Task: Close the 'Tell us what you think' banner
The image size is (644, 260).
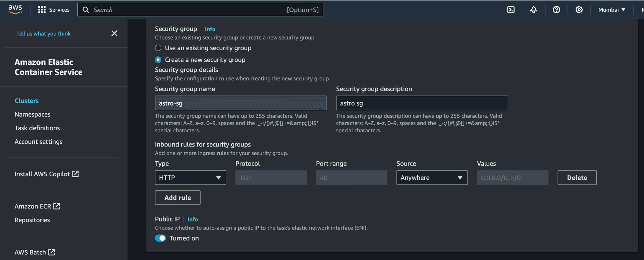Action: tap(114, 33)
